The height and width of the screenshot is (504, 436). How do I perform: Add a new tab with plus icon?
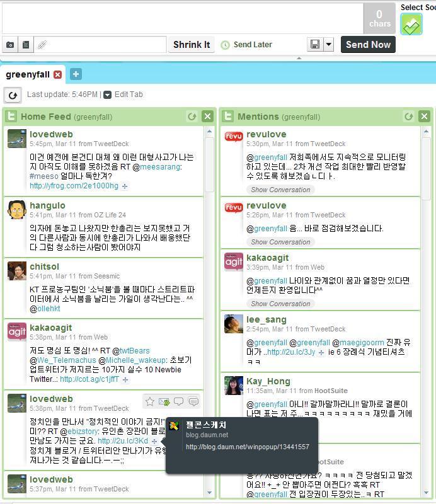[x=76, y=74]
